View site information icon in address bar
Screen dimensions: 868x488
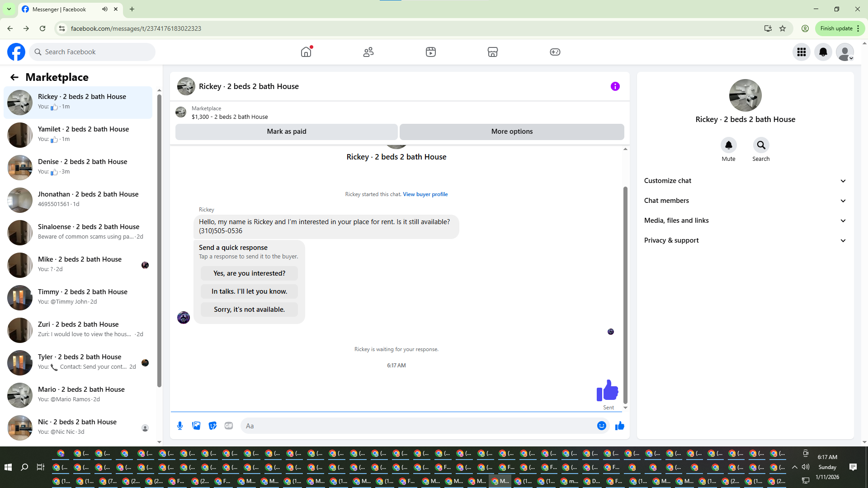tap(62, 28)
